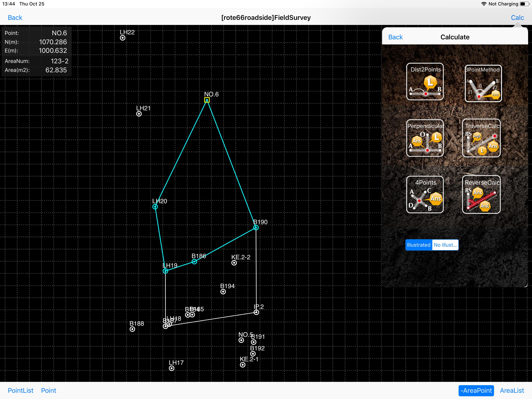Select survey point LH17 marker
This screenshot has width=532, height=399.
(x=172, y=368)
